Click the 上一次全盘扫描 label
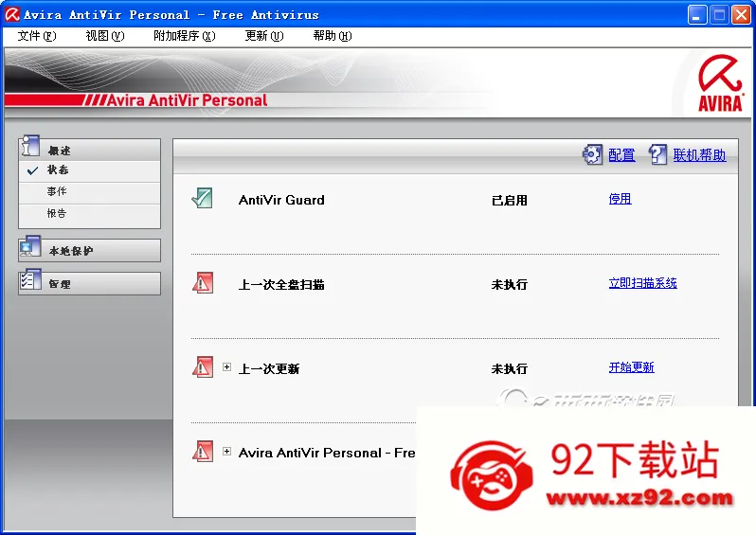Viewport: 756px width, 535px height. tap(281, 285)
